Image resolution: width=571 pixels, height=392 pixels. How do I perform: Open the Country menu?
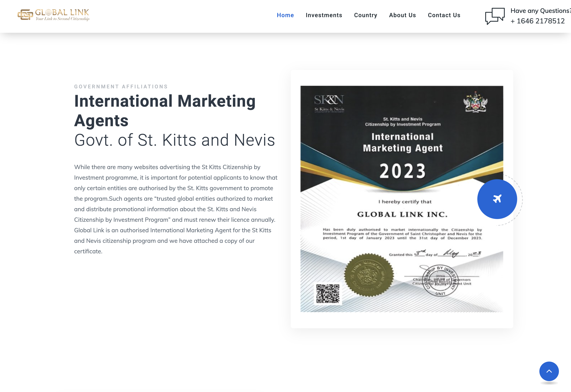(365, 15)
